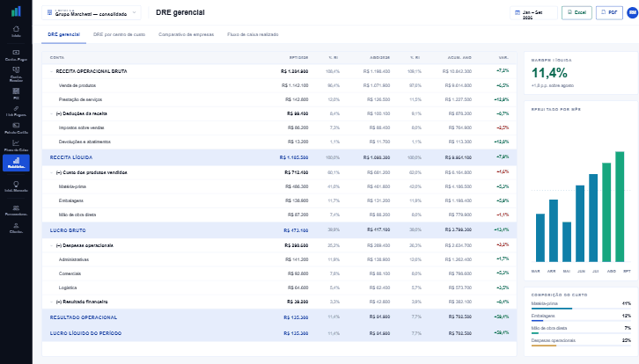Image resolution: width=639 pixels, height=364 pixels.
Task: Click the Matéria-prima 41% progress bar
Action: [x=581, y=309]
